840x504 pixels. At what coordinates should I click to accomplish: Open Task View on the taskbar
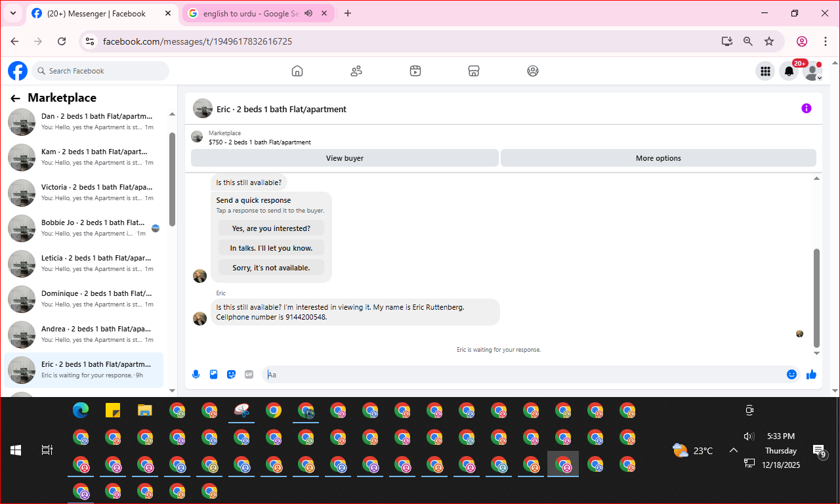(47, 450)
